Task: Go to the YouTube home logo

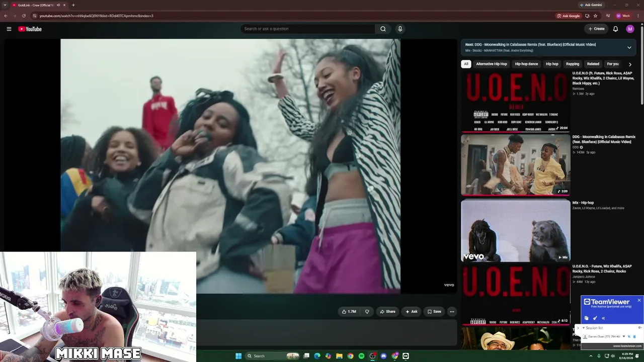Action: tap(30, 29)
